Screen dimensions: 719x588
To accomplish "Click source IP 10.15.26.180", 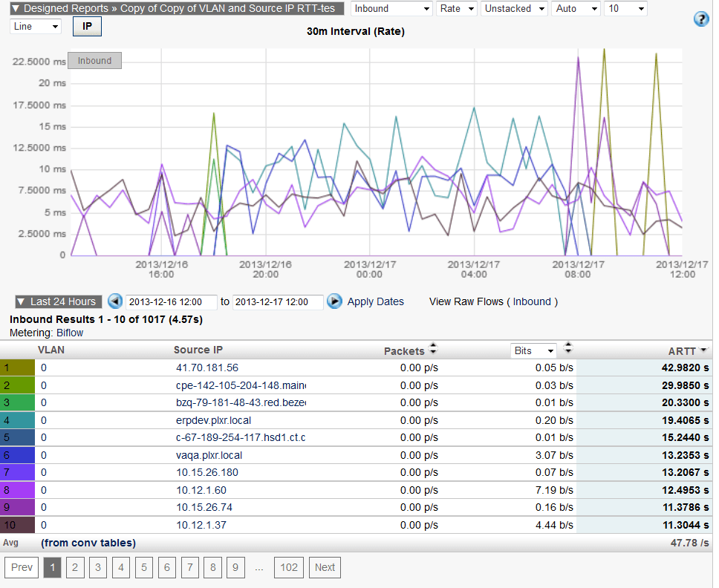I will coord(206,472).
